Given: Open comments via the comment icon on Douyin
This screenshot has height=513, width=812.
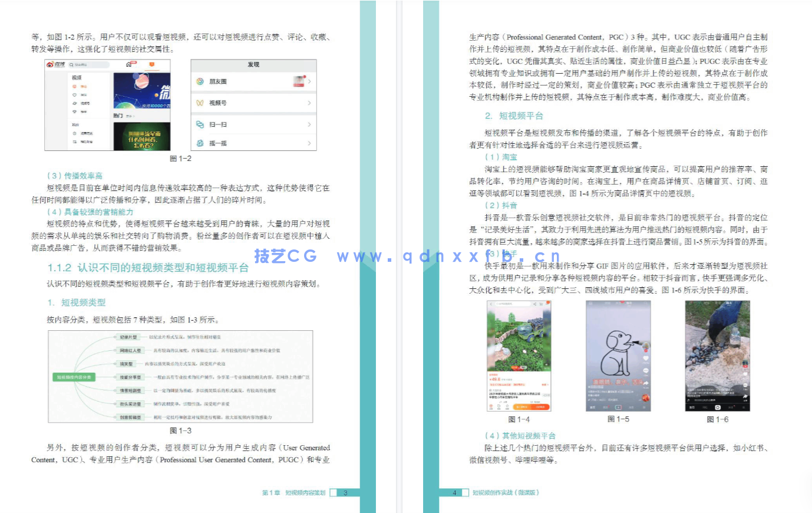Looking at the screenshot, I should 645,371.
